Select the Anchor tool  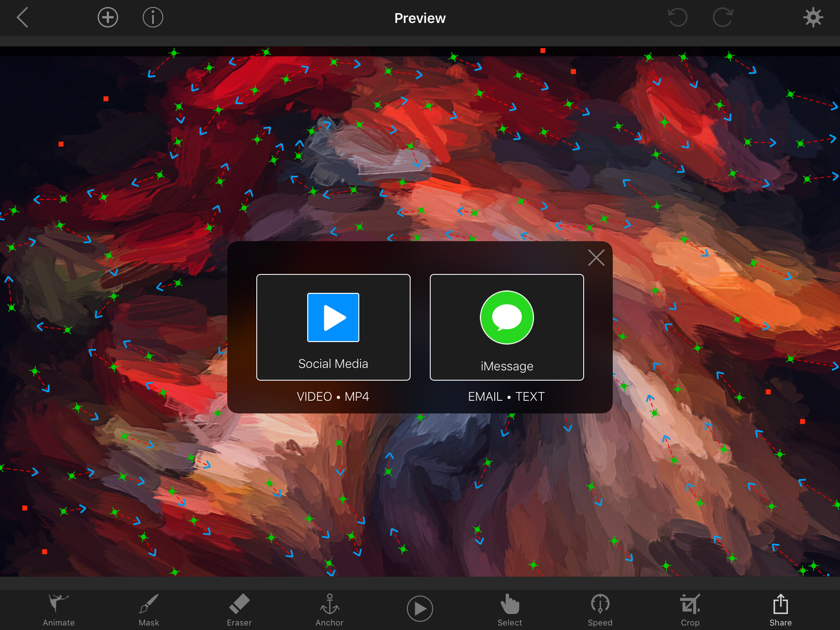tap(329, 610)
